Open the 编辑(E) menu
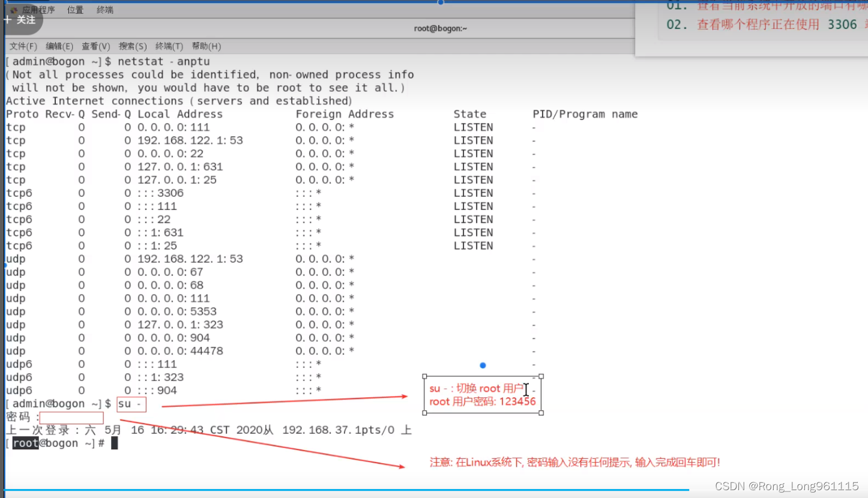The height and width of the screenshot is (498, 868). tap(59, 46)
